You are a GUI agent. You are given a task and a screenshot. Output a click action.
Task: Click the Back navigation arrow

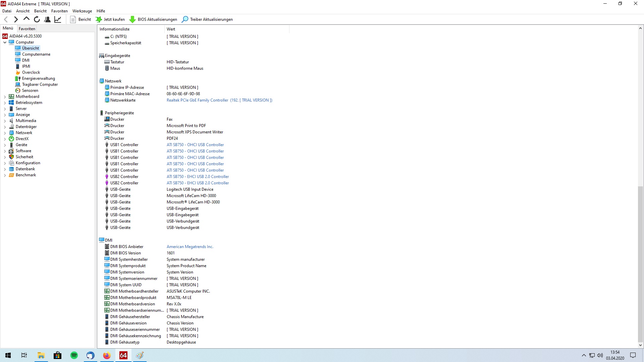(x=6, y=19)
